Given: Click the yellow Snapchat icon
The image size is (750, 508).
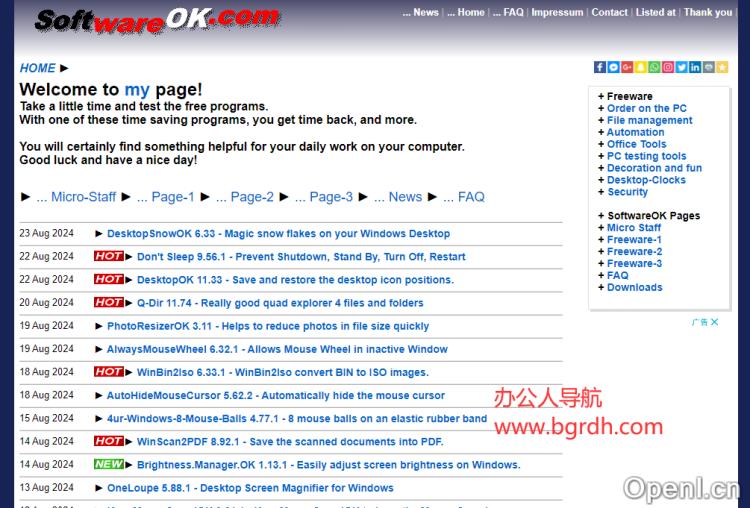Looking at the screenshot, I should tap(641, 67).
